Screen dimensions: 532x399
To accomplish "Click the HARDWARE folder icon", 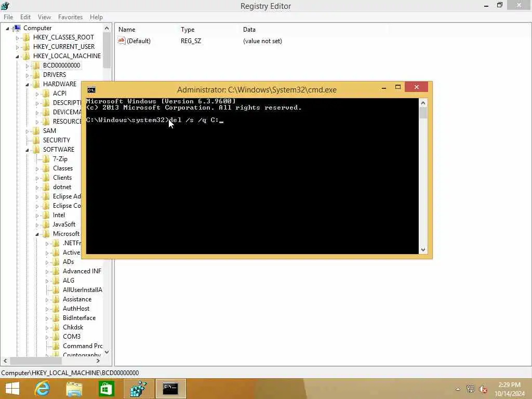I will (36, 84).
